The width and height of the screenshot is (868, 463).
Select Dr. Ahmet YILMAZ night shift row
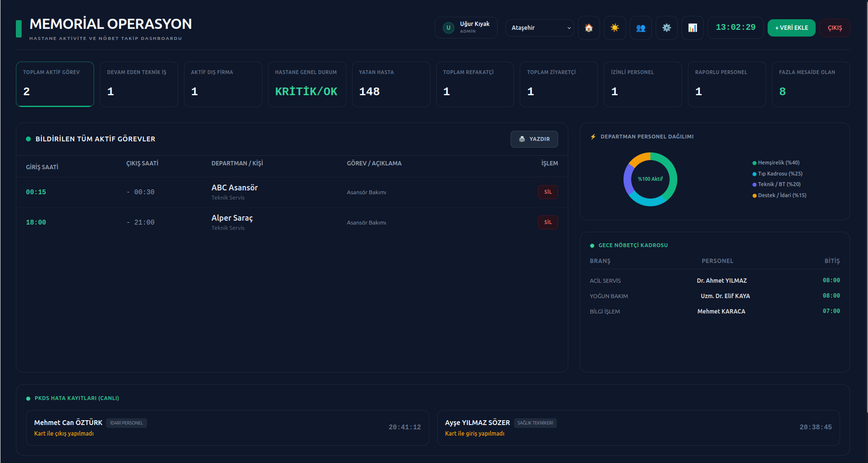715,280
